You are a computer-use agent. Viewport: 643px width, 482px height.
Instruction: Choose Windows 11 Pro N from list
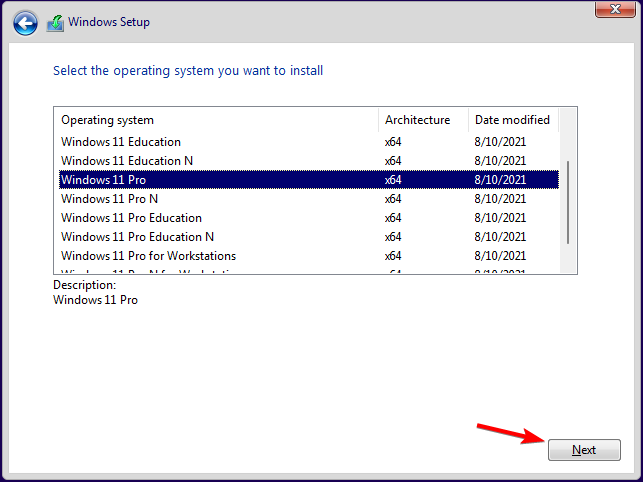click(309, 199)
